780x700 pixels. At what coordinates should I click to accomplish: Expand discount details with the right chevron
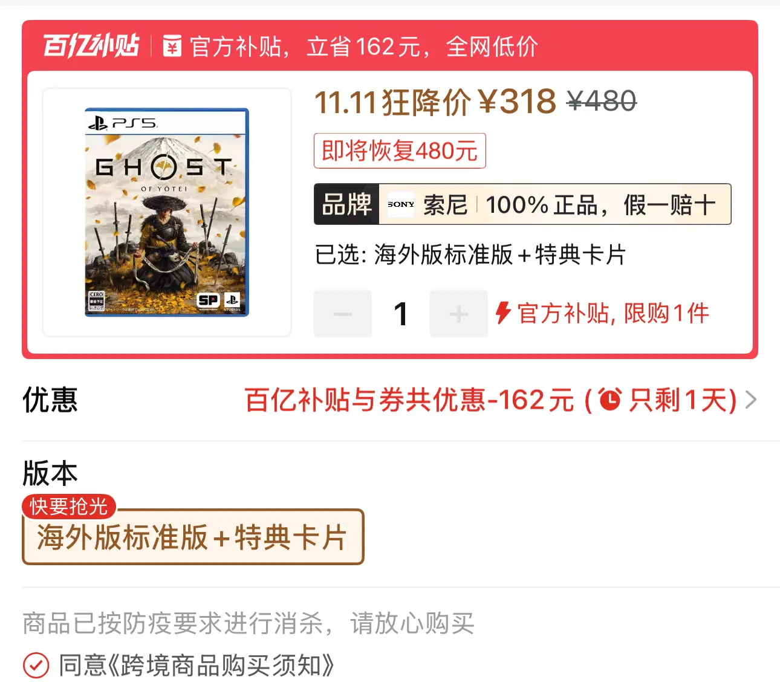coord(750,400)
